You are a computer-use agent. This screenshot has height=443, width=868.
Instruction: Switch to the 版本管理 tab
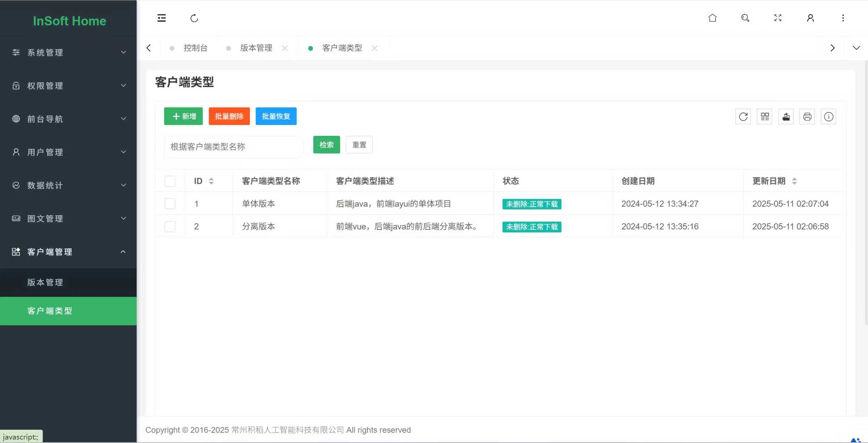click(x=256, y=48)
